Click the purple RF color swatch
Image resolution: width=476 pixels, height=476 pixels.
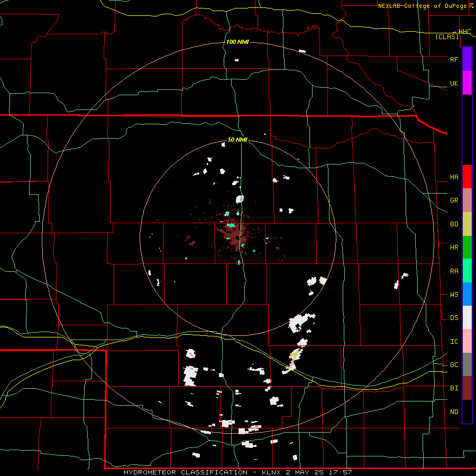pos(467,59)
